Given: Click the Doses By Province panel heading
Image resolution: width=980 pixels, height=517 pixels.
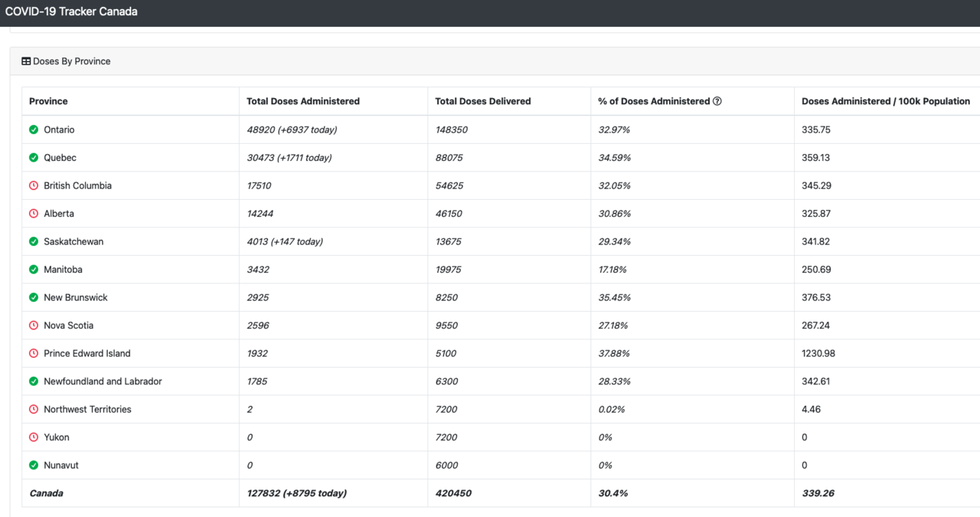Looking at the screenshot, I should pyautogui.click(x=72, y=61).
